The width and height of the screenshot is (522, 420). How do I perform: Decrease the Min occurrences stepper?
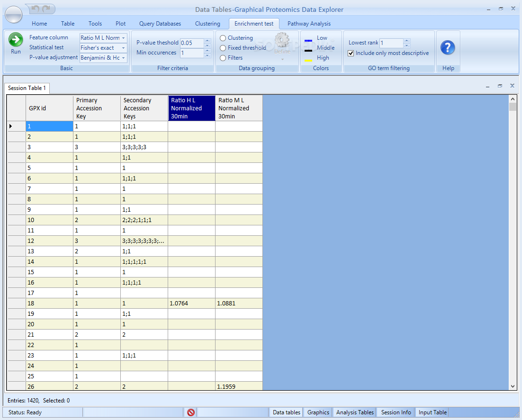[207, 55]
